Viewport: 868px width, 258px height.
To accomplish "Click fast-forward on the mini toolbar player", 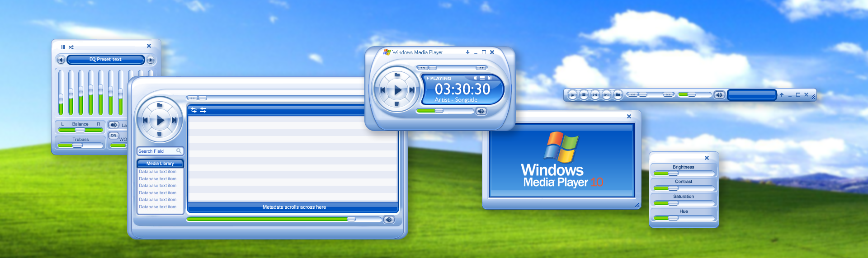I will (669, 95).
